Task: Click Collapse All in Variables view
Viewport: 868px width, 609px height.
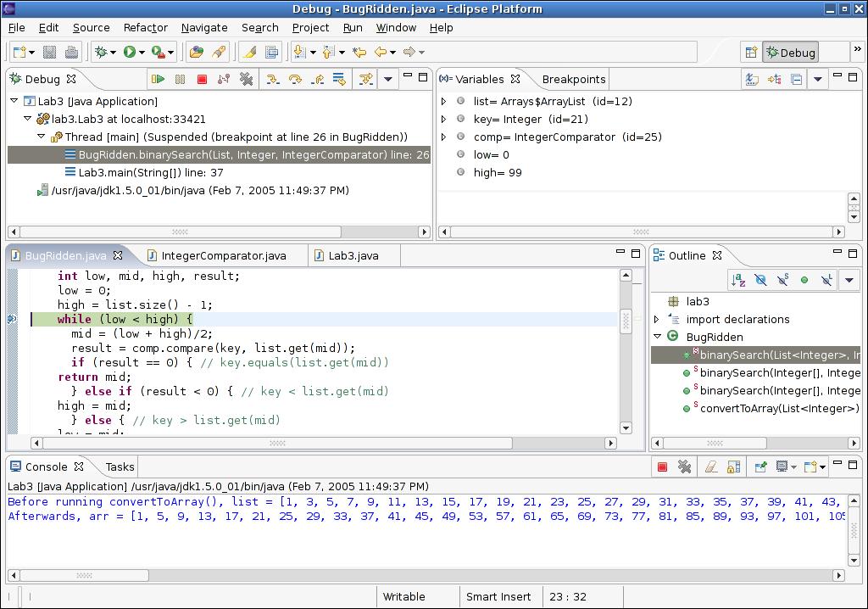Action: click(797, 79)
